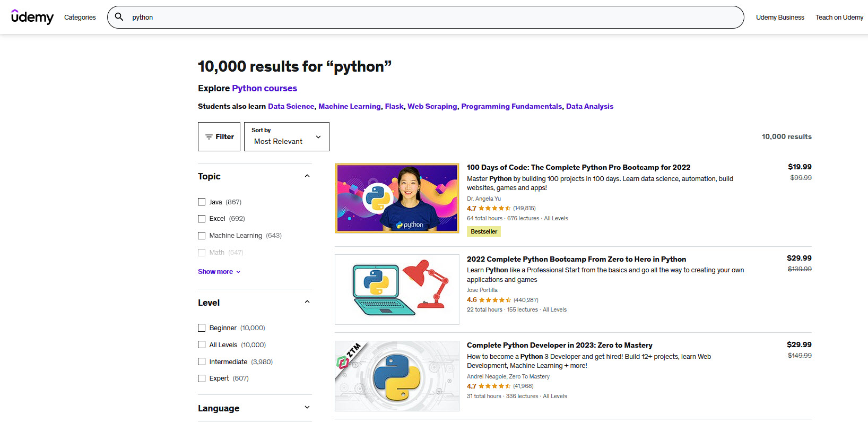Collapse the Topic filter section

307,176
